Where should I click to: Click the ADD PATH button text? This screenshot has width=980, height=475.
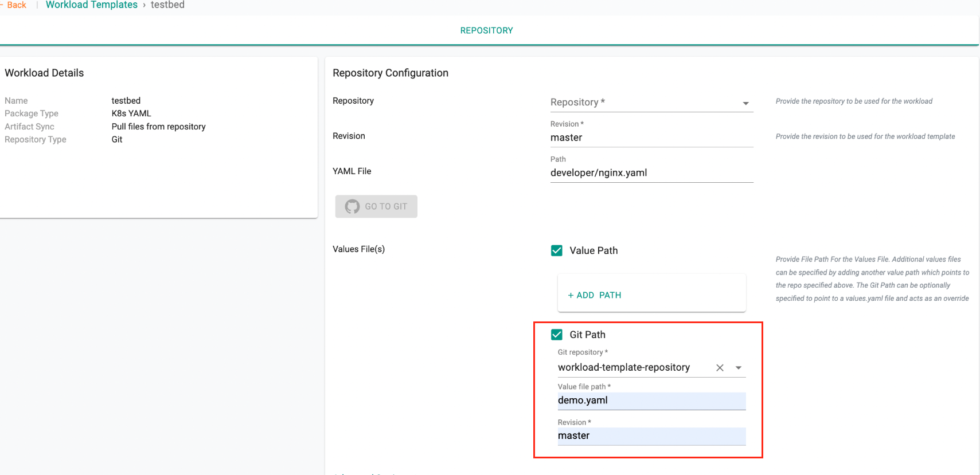[599, 295]
